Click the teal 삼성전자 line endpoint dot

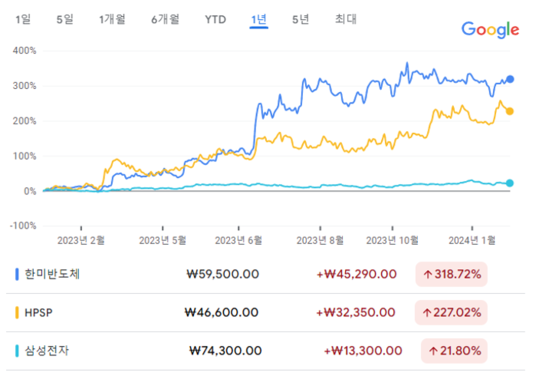click(x=510, y=183)
